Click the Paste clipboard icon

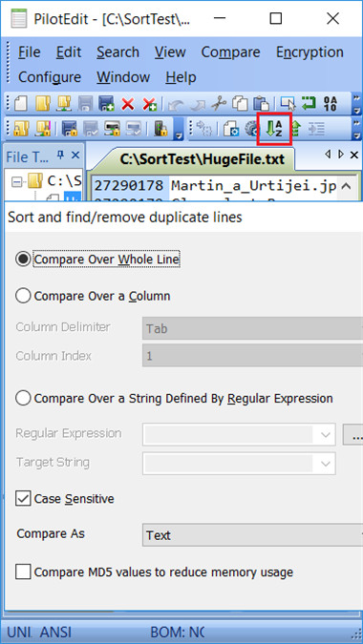tap(262, 104)
